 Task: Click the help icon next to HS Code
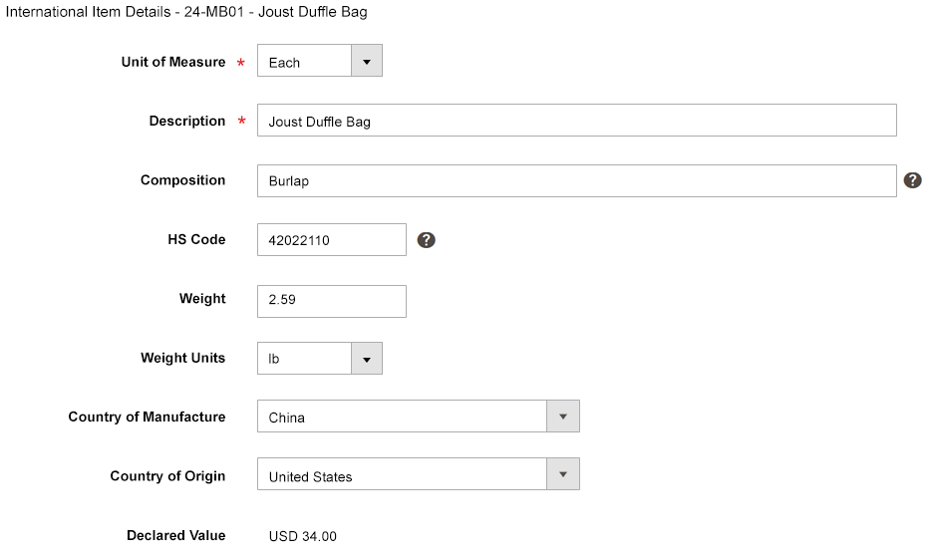click(426, 240)
